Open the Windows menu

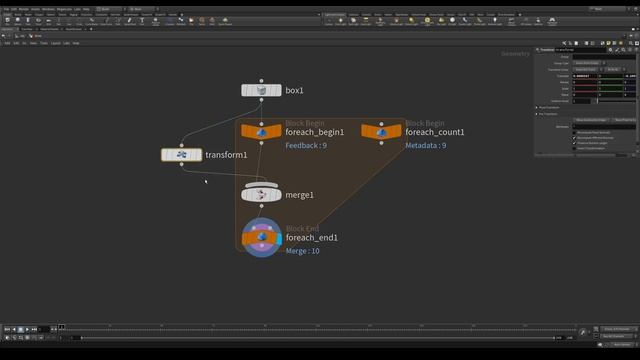pos(48,9)
